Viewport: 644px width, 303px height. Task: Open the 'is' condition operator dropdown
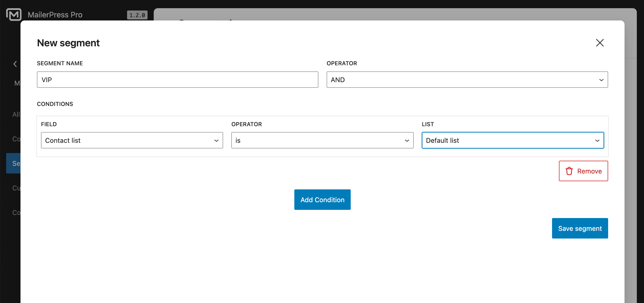coord(322,140)
